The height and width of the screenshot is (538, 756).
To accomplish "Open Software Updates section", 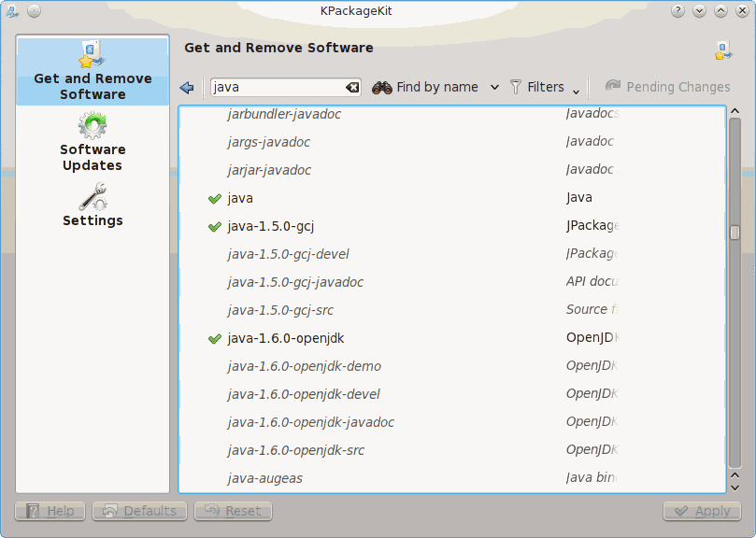I will coord(93,142).
